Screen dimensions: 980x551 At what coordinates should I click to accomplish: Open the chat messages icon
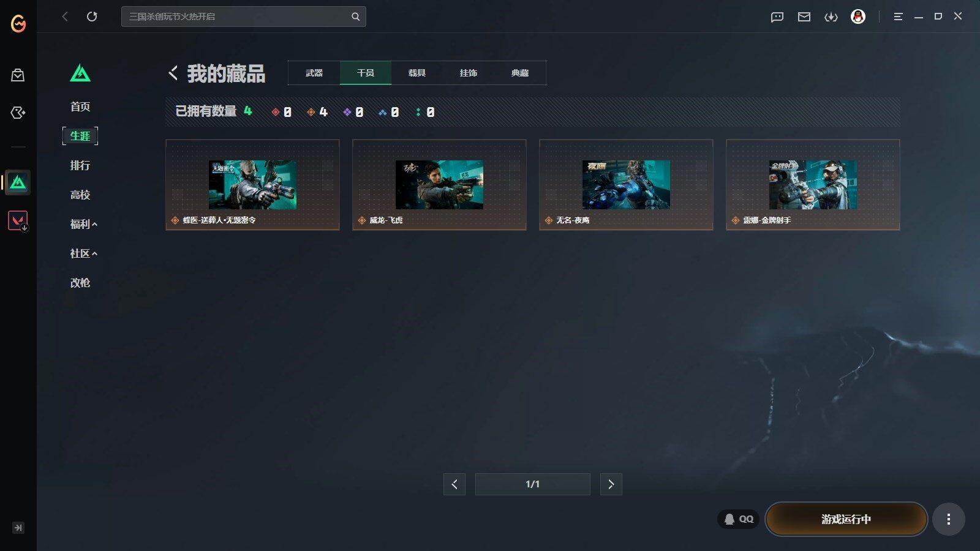pyautogui.click(x=777, y=17)
